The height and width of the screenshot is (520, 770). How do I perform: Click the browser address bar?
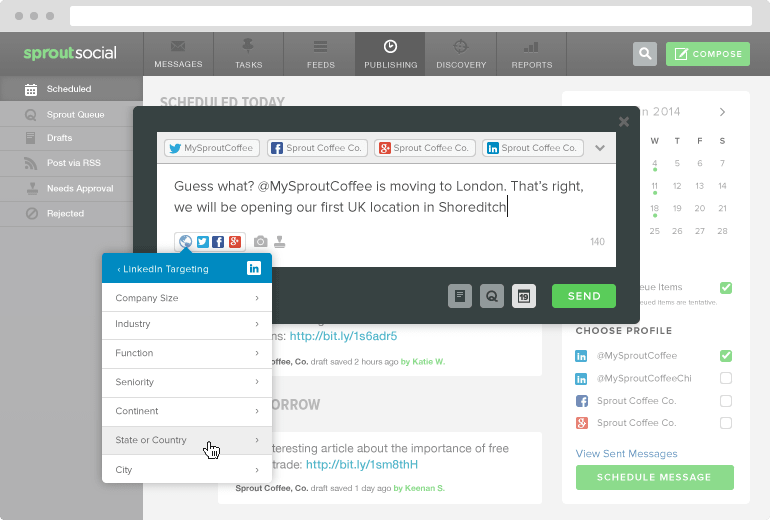411,16
